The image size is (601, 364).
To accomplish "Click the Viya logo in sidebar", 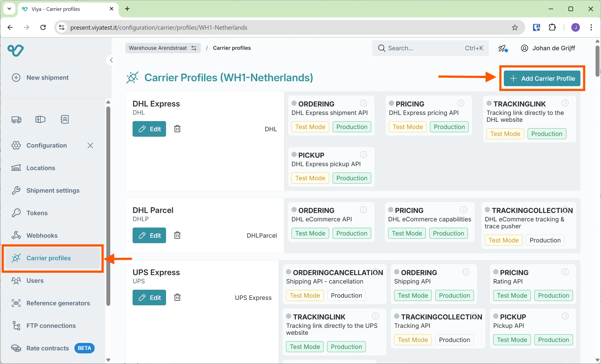I will coord(16,51).
